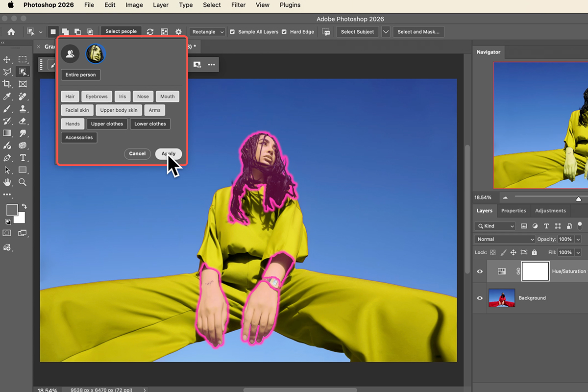Click the foreground color swatch
The image size is (588, 392).
coord(12,210)
